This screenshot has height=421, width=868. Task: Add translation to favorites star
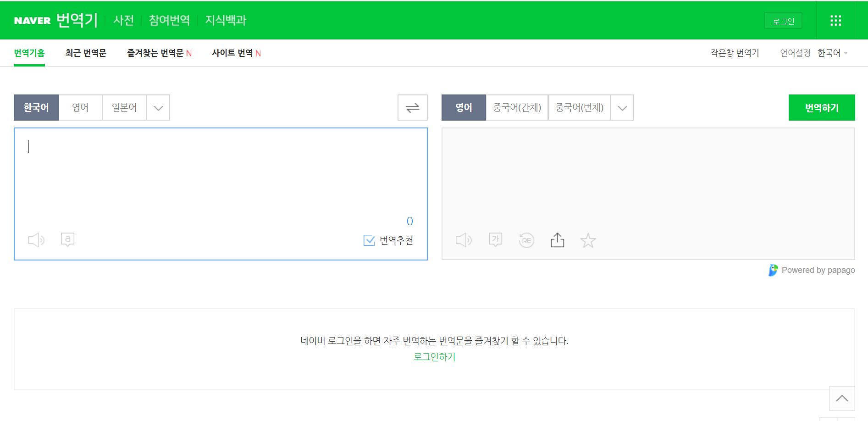click(588, 240)
